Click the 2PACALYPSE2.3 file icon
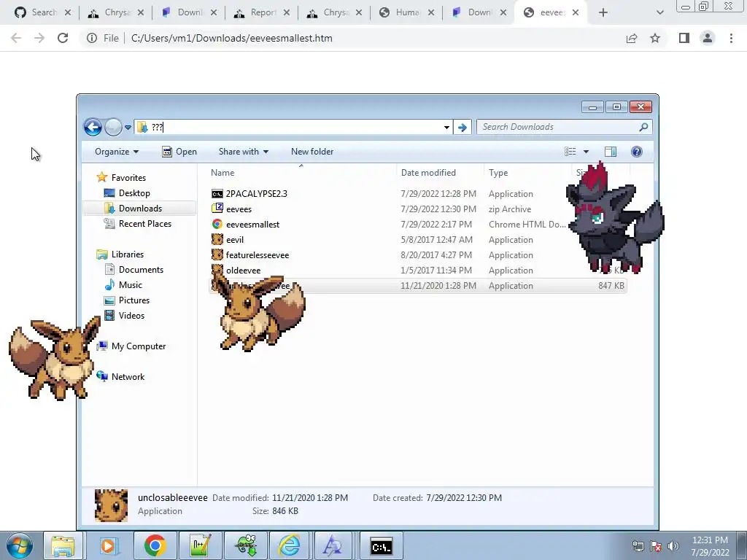The image size is (747, 560). tap(217, 194)
